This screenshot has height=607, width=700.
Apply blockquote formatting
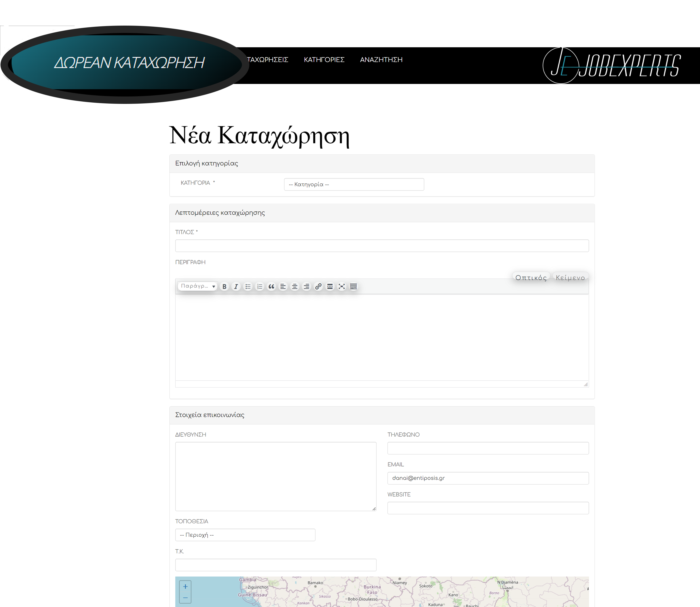coord(271,287)
